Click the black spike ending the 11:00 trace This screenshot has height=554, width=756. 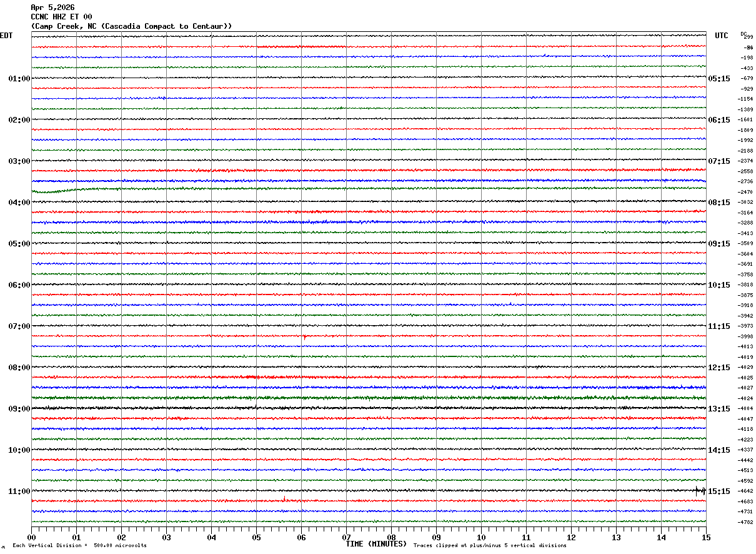(700, 491)
